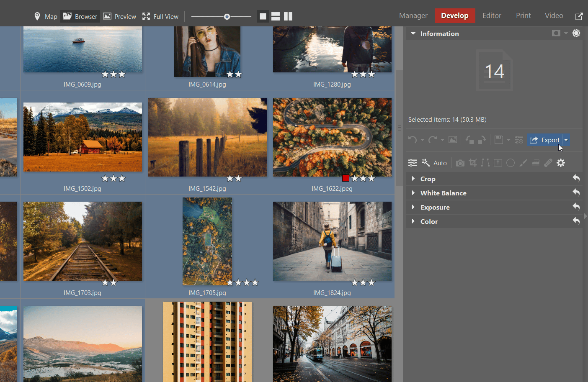Expand the Exposure section
Viewport: 588px width, 382px height.
[x=436, y=207]
